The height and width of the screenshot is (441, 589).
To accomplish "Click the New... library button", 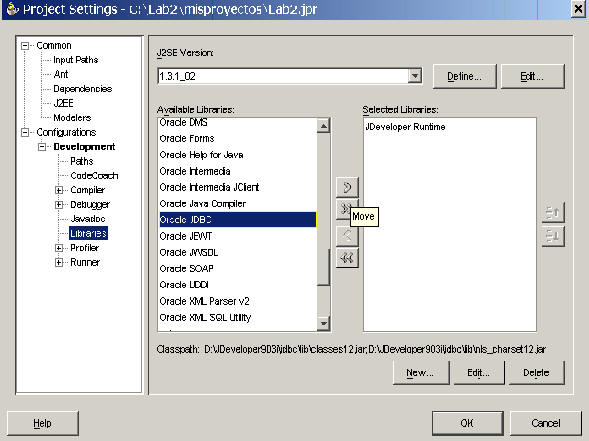I will coord(421,373).
